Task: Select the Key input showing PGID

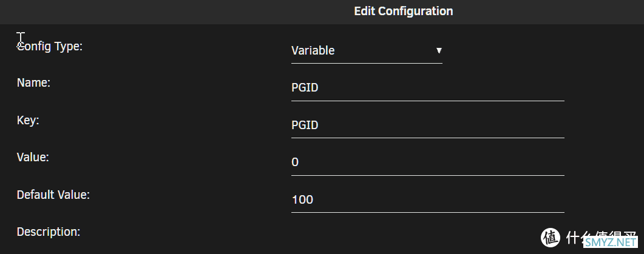Action: 427,125
